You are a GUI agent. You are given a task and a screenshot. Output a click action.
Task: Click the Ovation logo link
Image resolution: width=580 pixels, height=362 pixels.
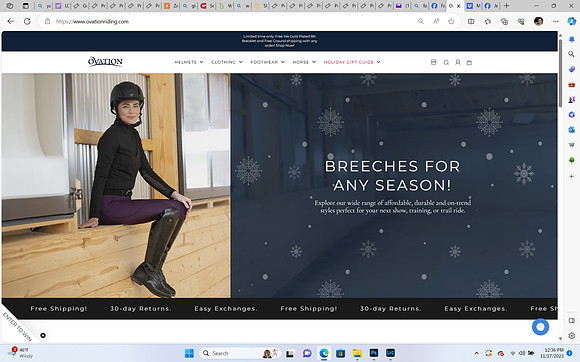105,62
